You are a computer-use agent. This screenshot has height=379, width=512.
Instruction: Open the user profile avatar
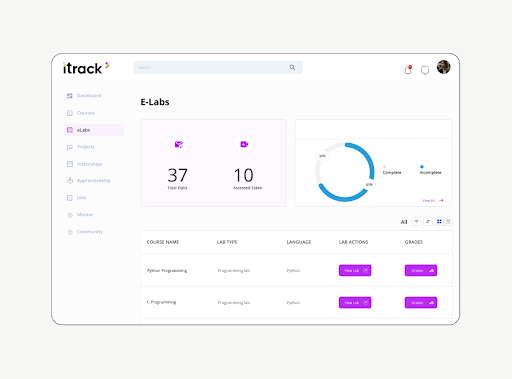444,67
